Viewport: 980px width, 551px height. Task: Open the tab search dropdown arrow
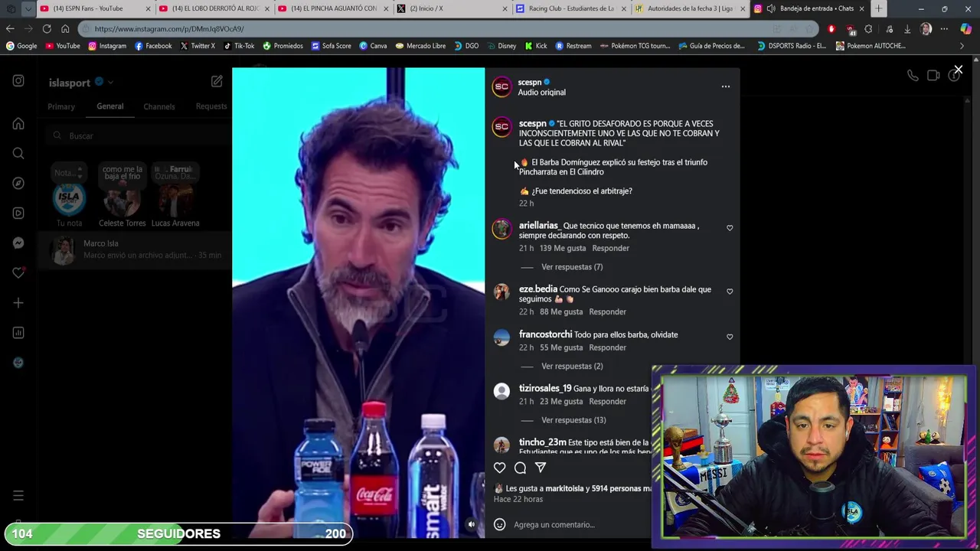click(28, 8)
